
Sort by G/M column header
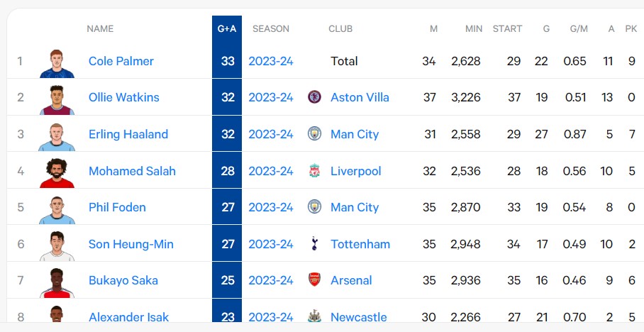pos(579,29)
